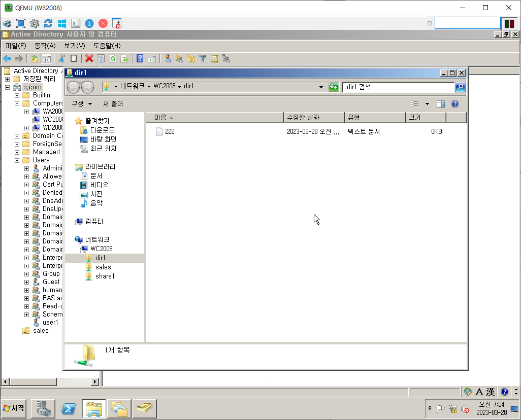Click the create new group icon
The height and width of the screenshot is (420, 521).
click(x=179, y=59)
